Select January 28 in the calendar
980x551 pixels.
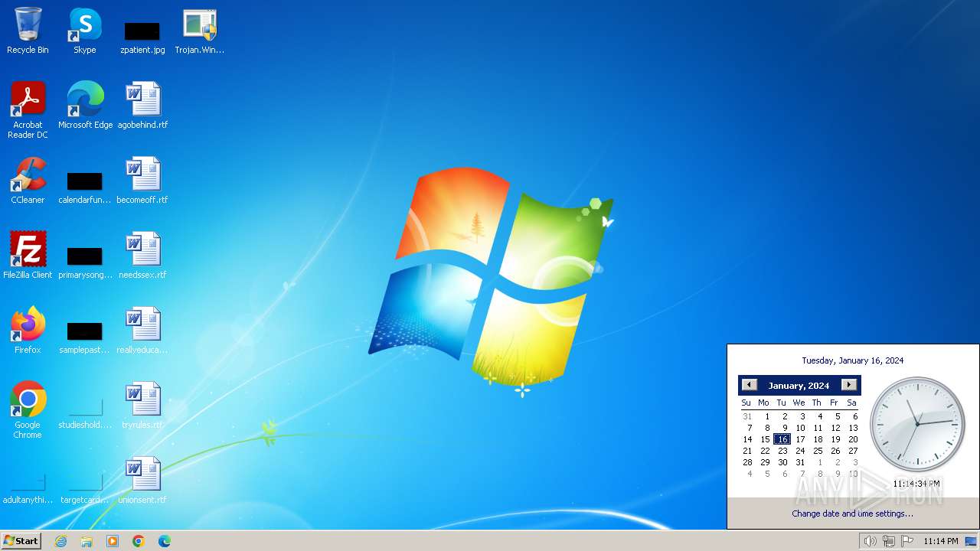tap(747, 462)
